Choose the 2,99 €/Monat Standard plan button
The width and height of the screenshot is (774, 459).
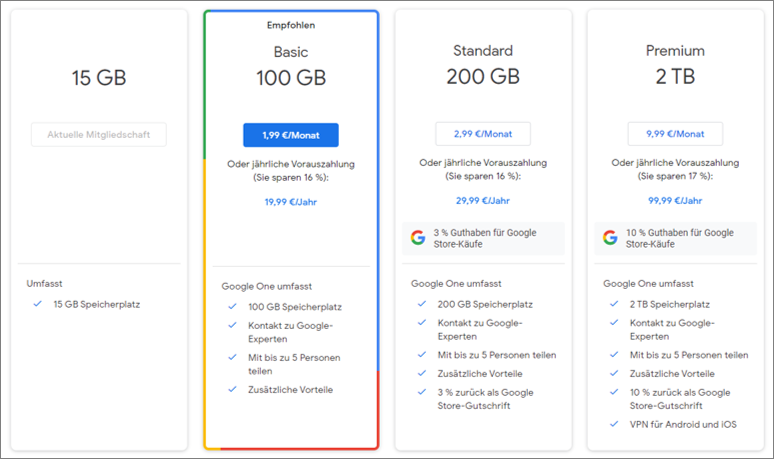click(483, 134)
